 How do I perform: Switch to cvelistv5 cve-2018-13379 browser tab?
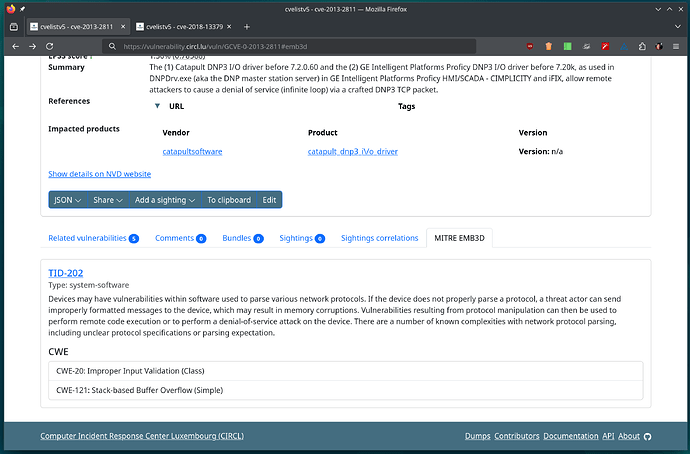(184, 27)
